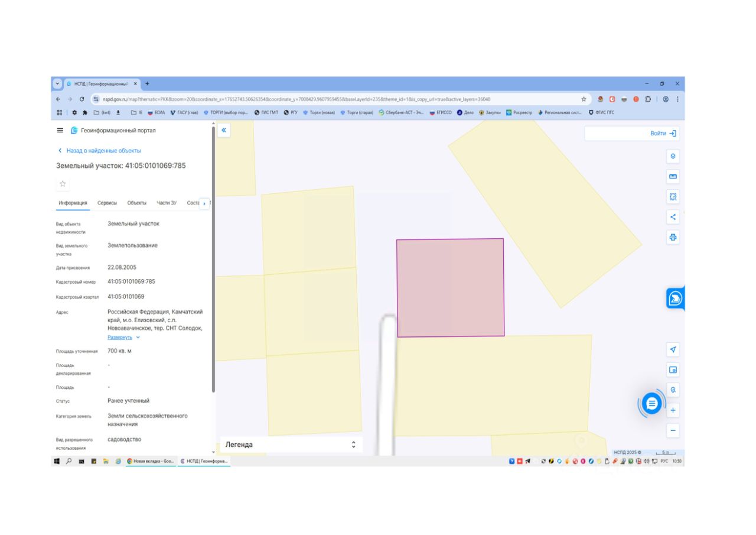Select cadastral number 41:05:0101069:785 value
756x535 pixels.
point(131,281)
